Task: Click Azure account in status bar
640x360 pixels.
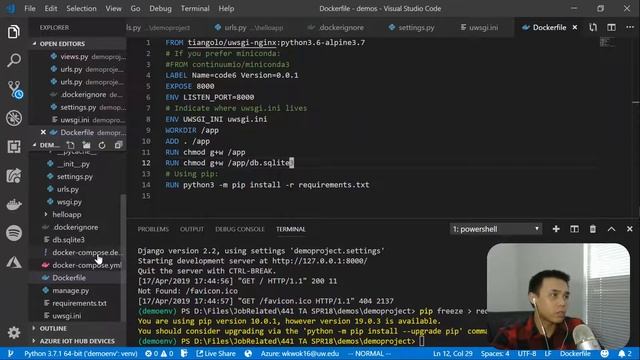Action: coord(300,353)
